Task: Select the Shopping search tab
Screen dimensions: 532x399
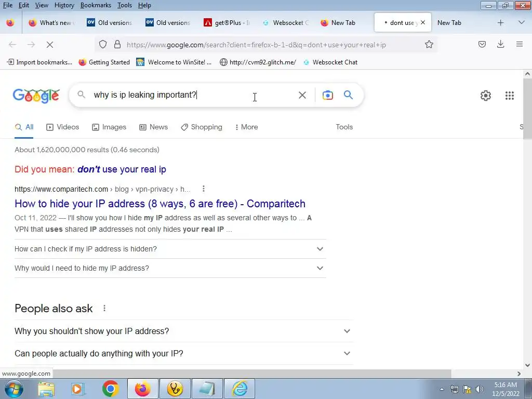Action: [x=202, y=127]
